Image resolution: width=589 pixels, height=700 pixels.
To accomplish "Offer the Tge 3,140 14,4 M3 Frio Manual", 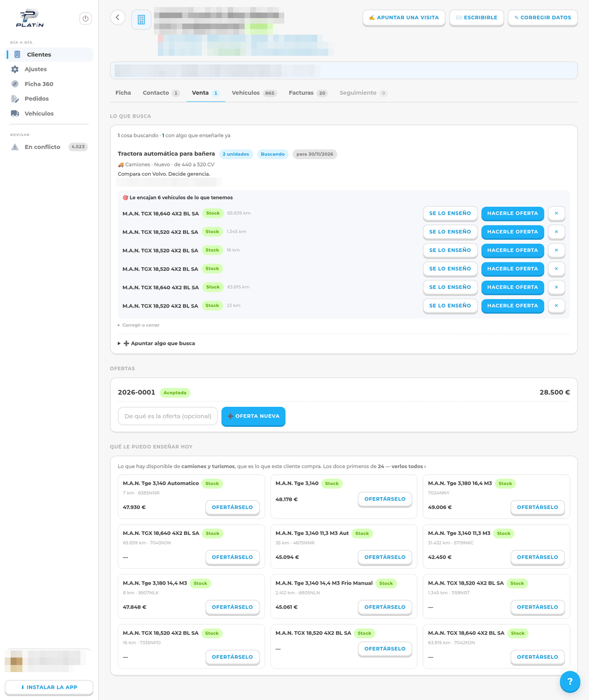I will click(385, 607).
